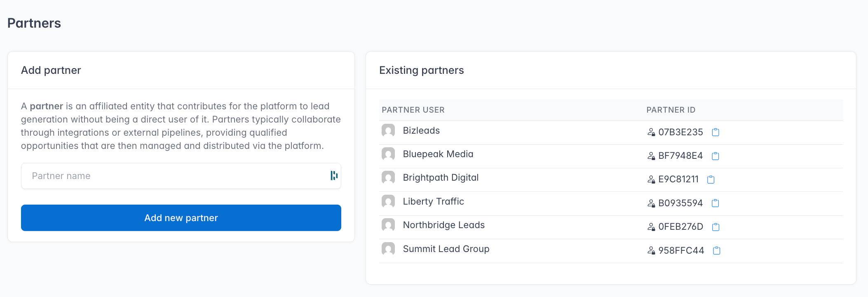Copy Bluepeak Media's partner ID
Viewport: 868px width, 297px height.
(716, 156)
